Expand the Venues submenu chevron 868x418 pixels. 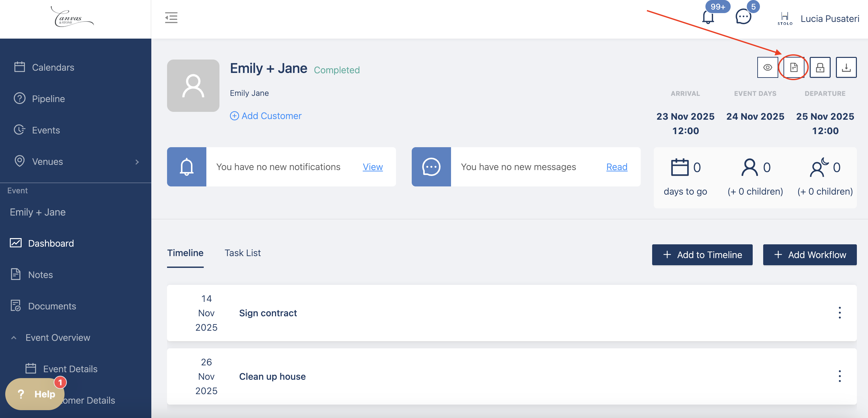[x=137, y=162]
